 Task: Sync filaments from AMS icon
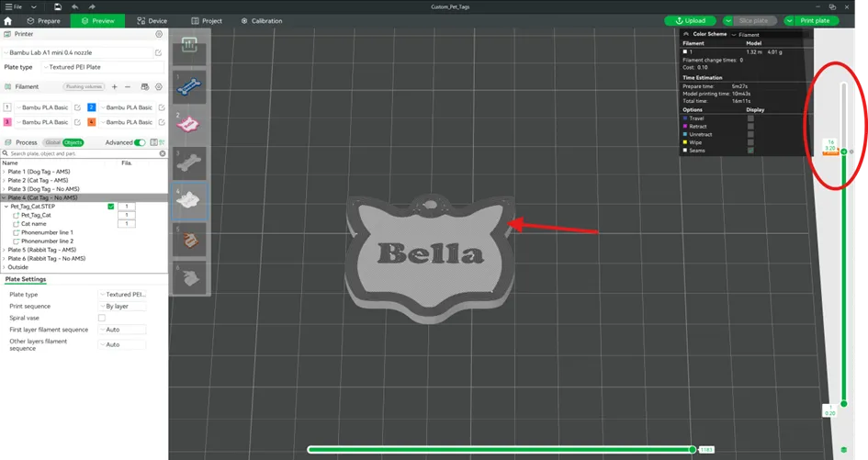(144, 87)
